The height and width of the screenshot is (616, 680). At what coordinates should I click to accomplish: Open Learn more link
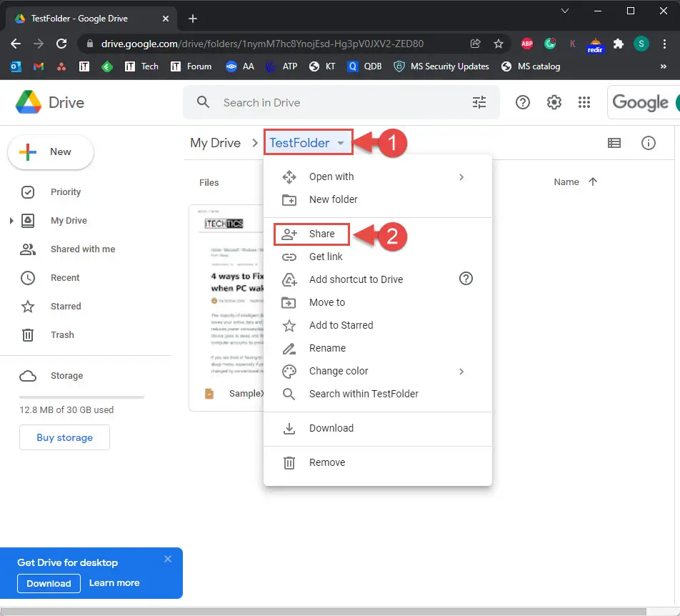[x=114, y=583]
